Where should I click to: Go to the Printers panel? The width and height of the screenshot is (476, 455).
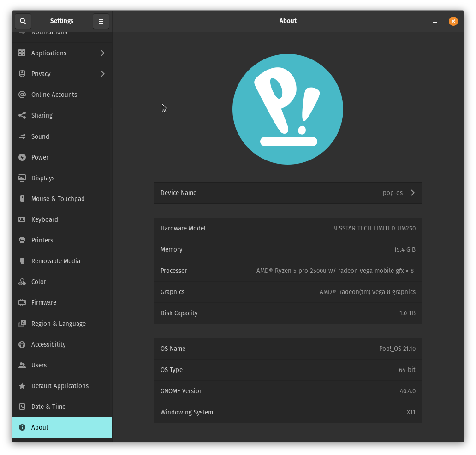(x=62, y=240)
